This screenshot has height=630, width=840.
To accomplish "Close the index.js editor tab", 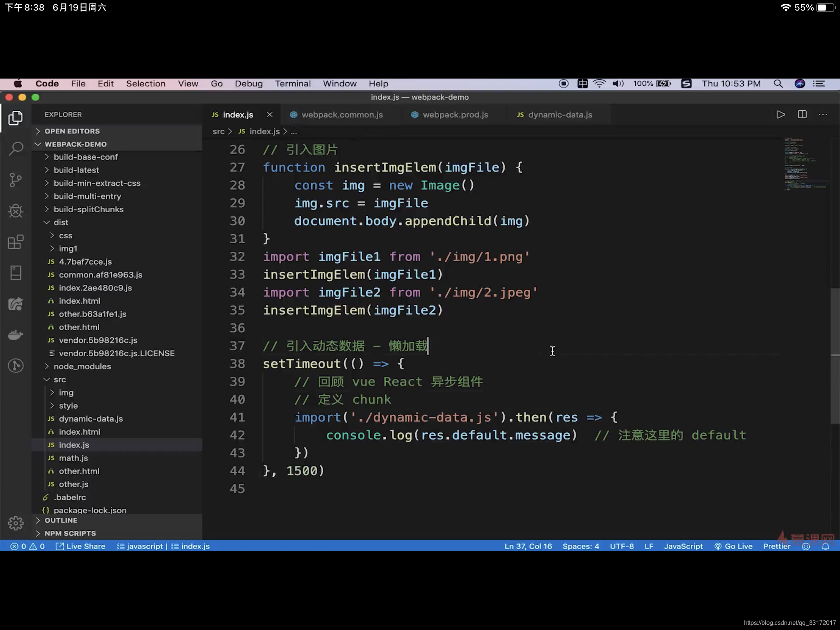I will point(270,115).
